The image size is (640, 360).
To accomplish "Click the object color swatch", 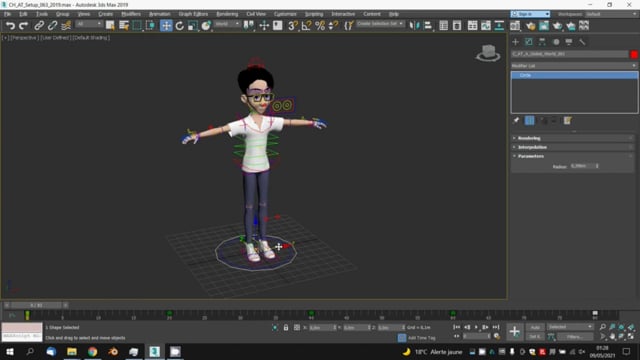I will tap(634, 54).
